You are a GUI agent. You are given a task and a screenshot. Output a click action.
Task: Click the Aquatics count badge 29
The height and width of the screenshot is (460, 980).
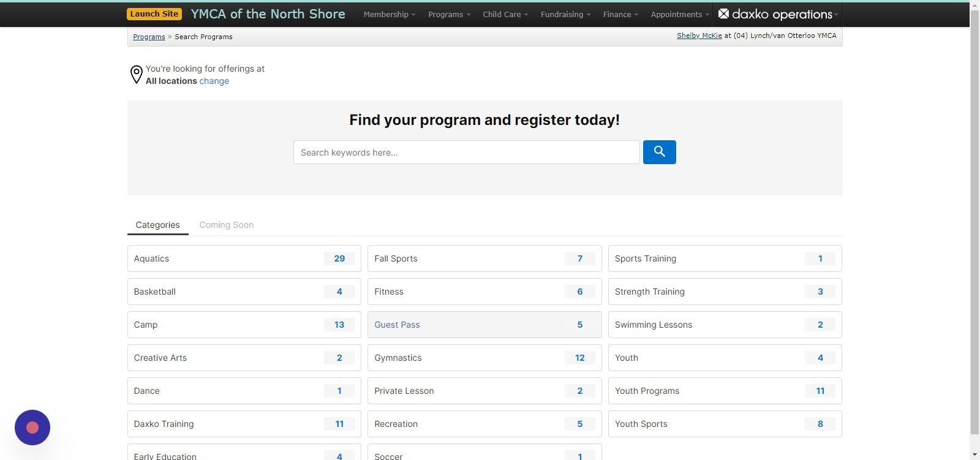coord(339,258)
